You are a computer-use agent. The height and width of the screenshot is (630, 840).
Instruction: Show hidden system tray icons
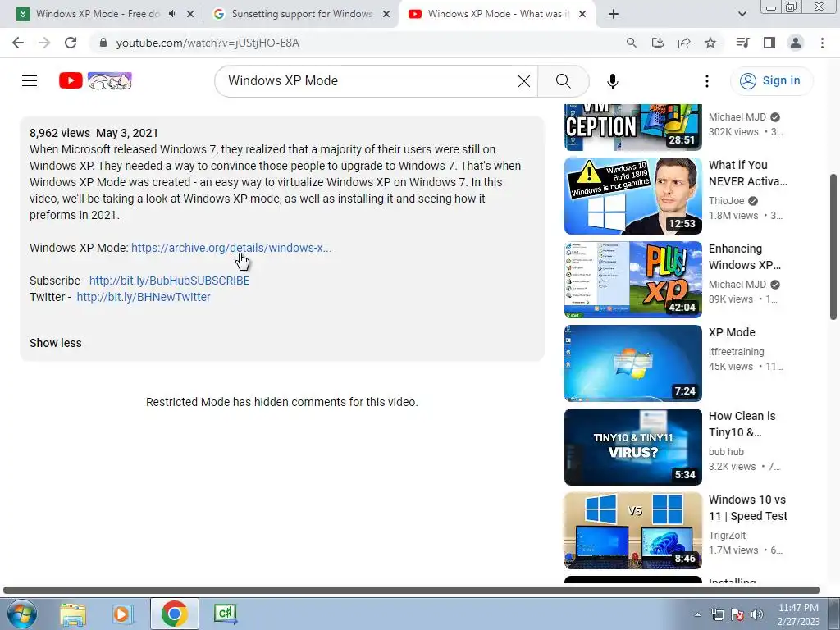tap(697, 614)
